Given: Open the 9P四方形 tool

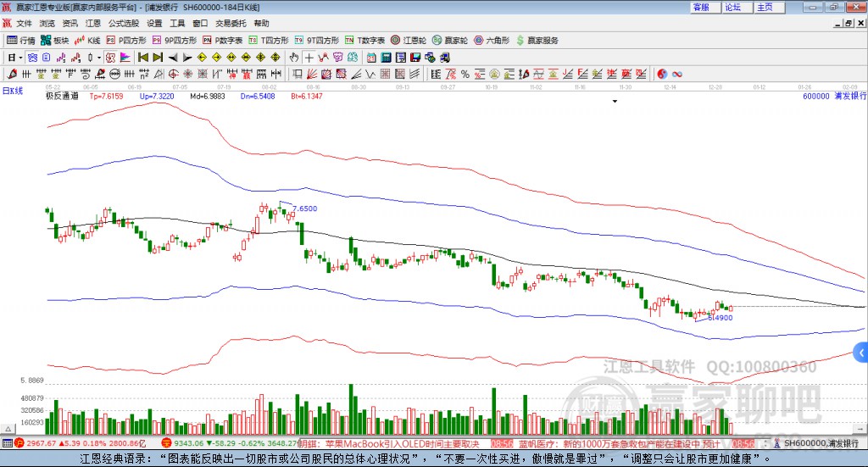Looking at the screenshot, I should (x=175, y=41).
